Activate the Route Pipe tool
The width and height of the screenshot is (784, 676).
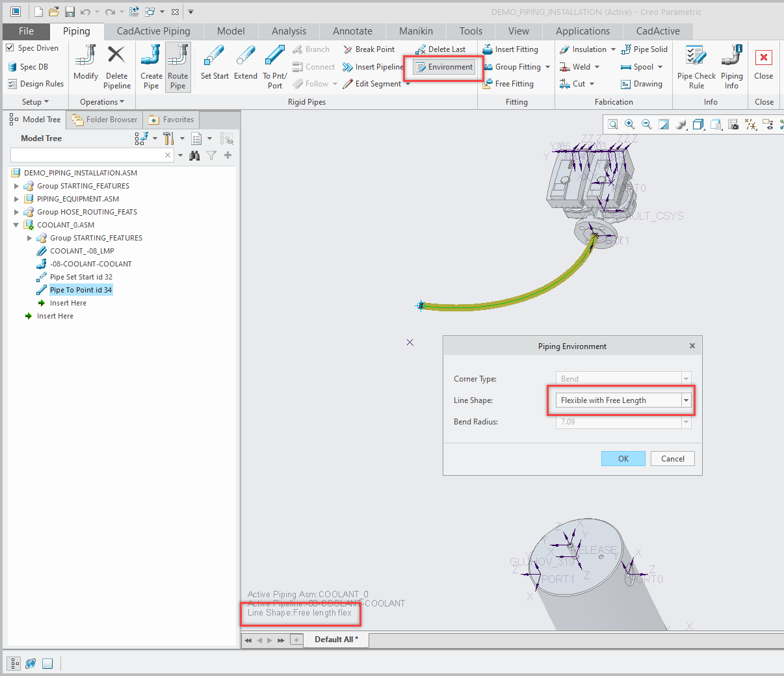tap(178, 68)
